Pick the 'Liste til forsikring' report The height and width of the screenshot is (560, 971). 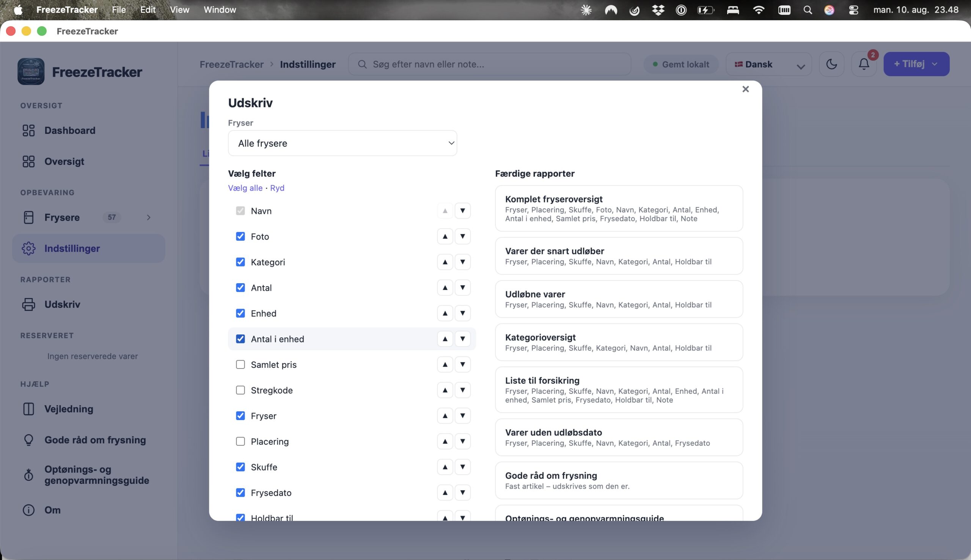point(619,390)
